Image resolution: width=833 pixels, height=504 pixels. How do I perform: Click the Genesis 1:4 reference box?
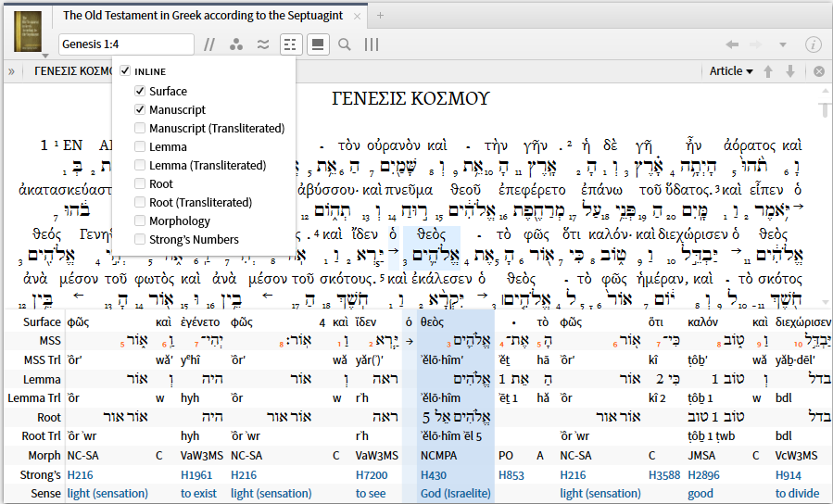126,44
